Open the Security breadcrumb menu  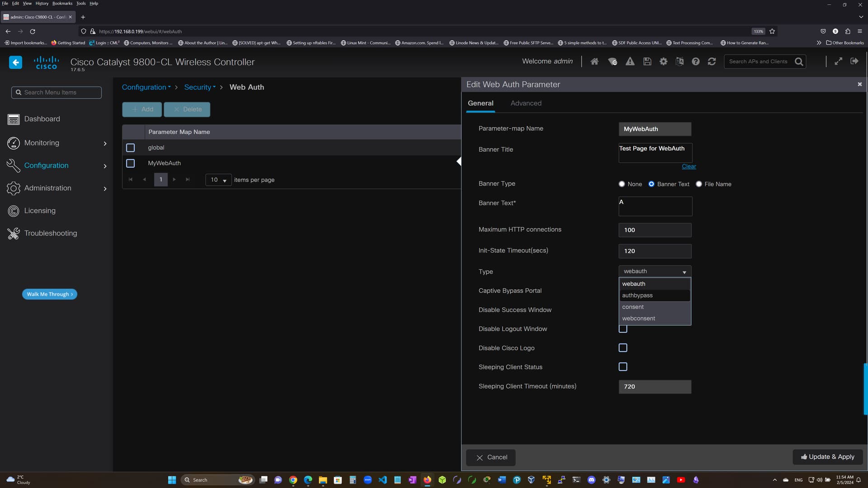coord(200,87)
